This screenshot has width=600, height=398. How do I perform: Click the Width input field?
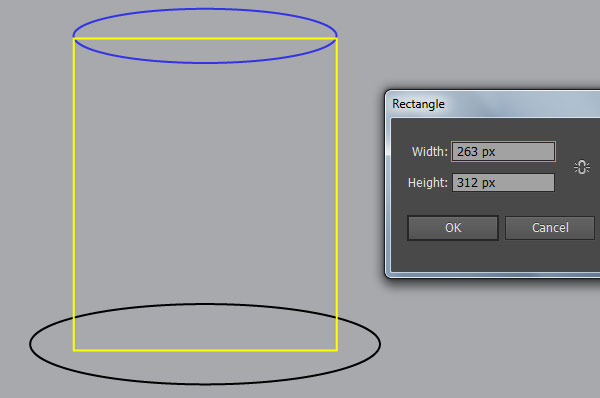503,152
